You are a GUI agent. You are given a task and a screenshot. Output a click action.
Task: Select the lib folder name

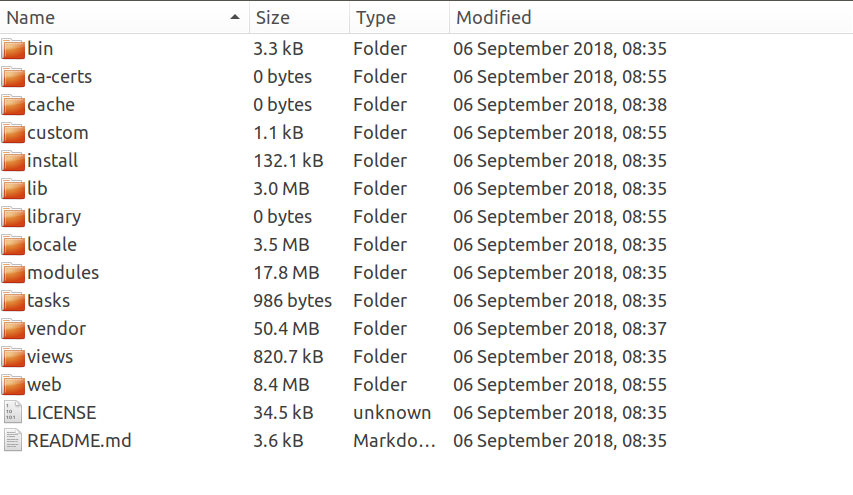pyautogui.click(x=37, y=189)
